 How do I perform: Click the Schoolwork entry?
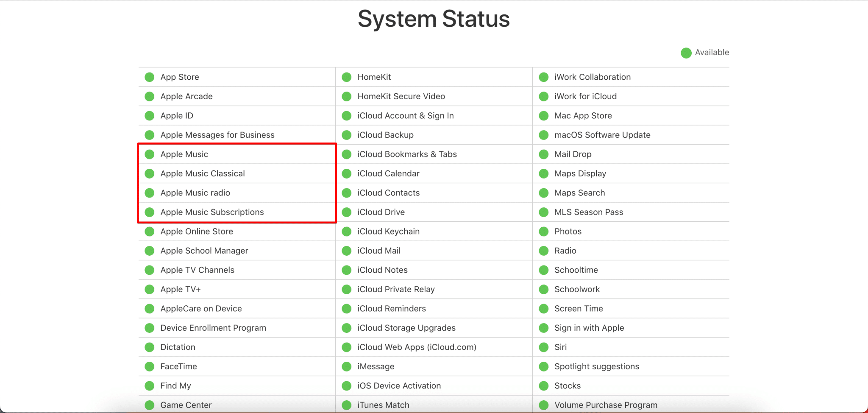pyautogui.click(x=631, y=289)
